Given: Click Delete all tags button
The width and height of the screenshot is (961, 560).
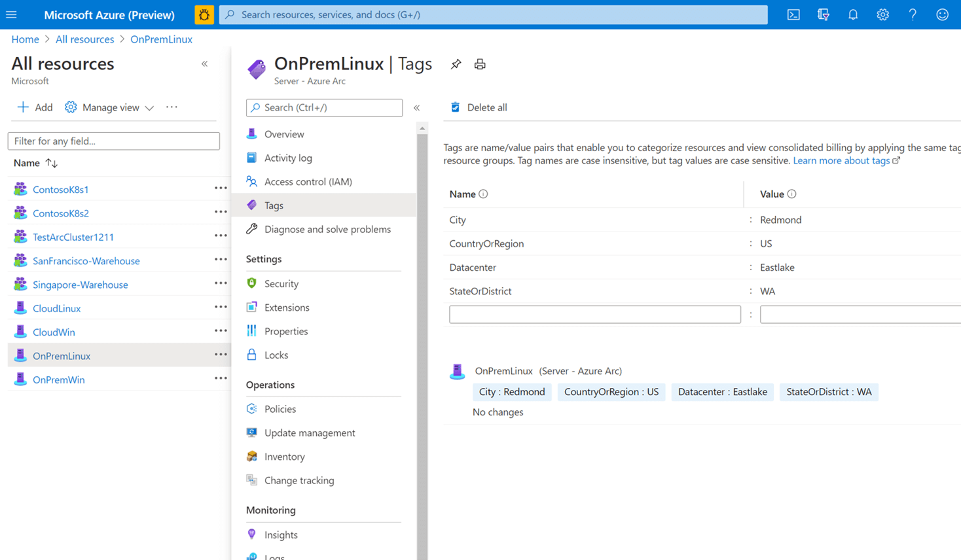Looking at the screenshot, I should [x=479, y=107].
